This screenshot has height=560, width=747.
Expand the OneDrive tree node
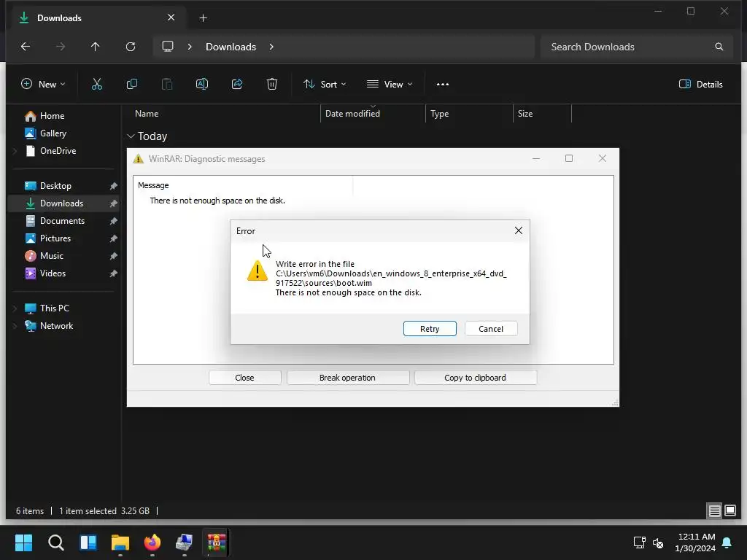pyautogui.click(x=15, y=151)
